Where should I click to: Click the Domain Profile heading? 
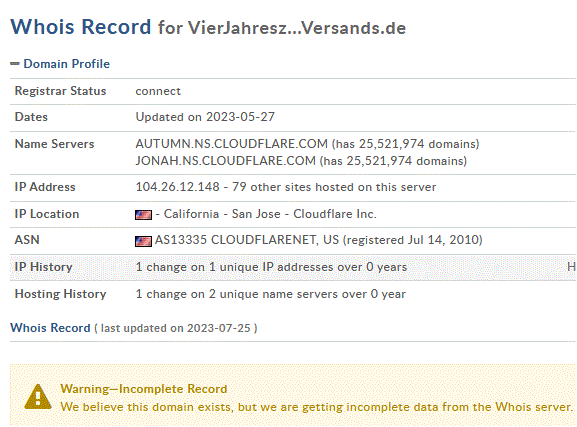click(67, 64)
